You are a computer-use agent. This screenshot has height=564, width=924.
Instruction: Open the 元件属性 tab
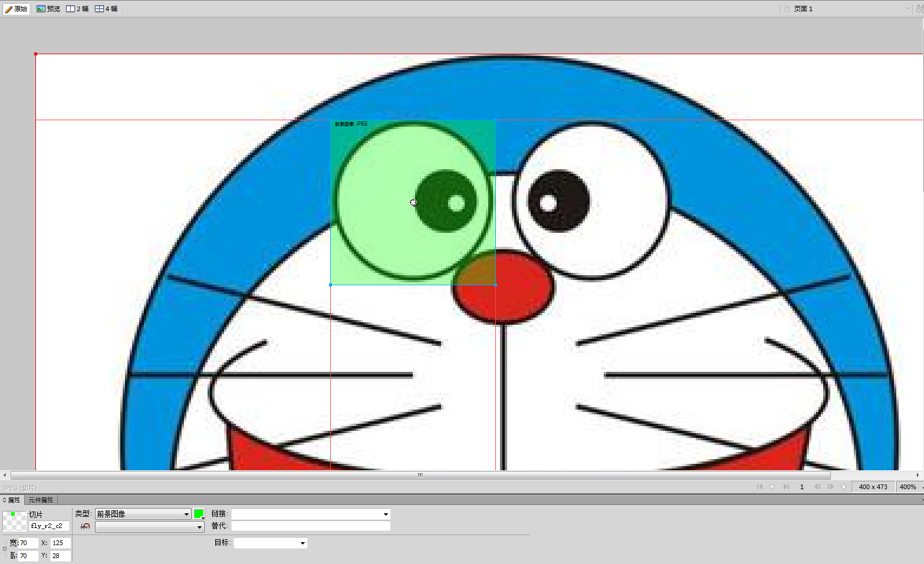(x=41, y=500)
